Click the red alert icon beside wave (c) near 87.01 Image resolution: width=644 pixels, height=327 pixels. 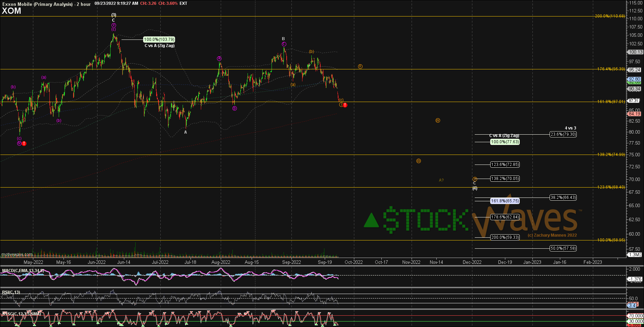[x=345, y=105]
